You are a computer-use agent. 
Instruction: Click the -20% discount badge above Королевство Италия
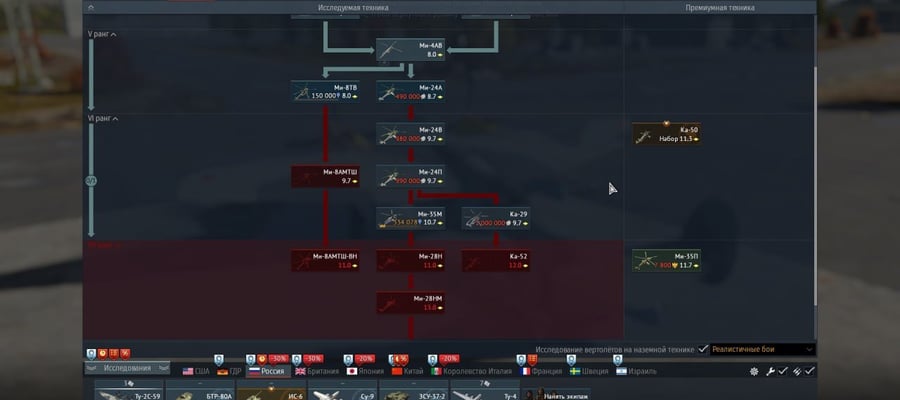[449, 359]
